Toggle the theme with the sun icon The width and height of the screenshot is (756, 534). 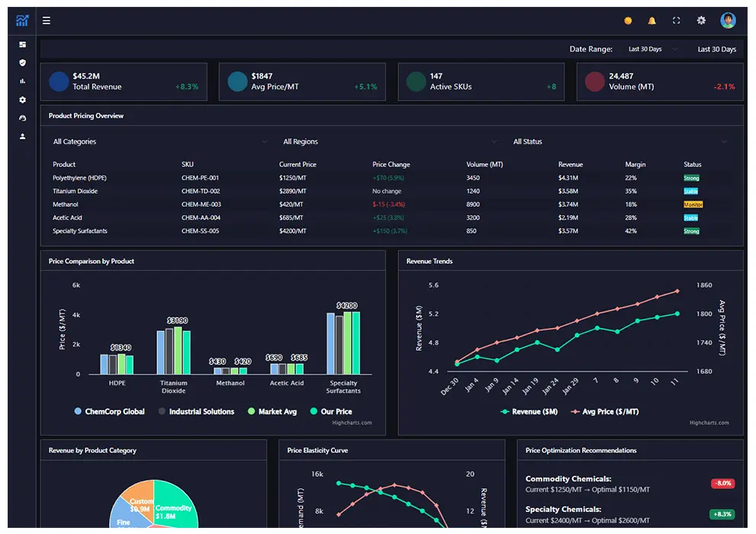point(626,21)
